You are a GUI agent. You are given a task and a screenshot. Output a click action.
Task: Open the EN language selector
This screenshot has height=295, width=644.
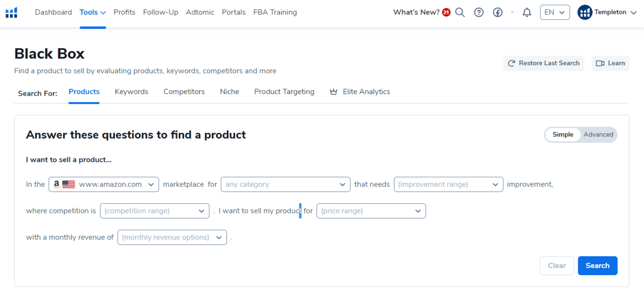tap(554, 12)
